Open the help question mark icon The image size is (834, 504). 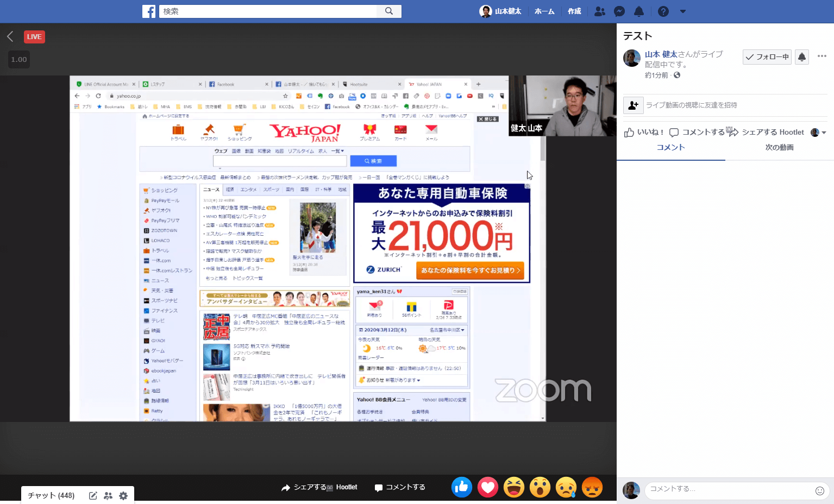click(x=663, y=11)
